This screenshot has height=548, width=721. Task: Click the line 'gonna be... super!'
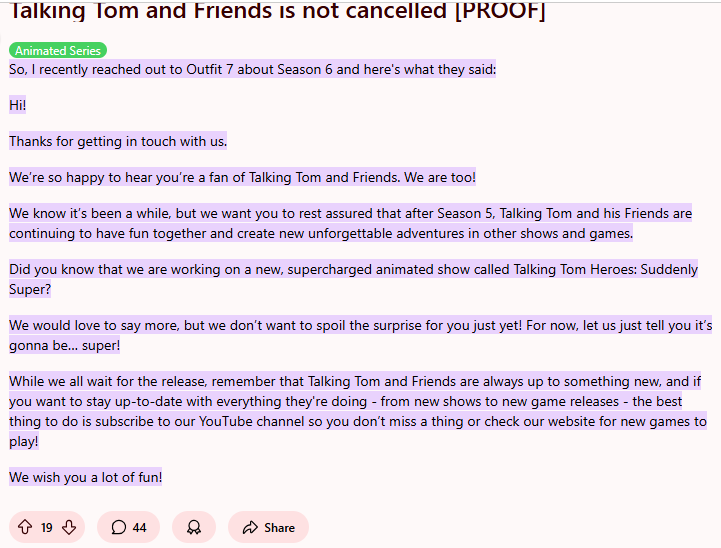pyautogui.click(x=64, y=346)
